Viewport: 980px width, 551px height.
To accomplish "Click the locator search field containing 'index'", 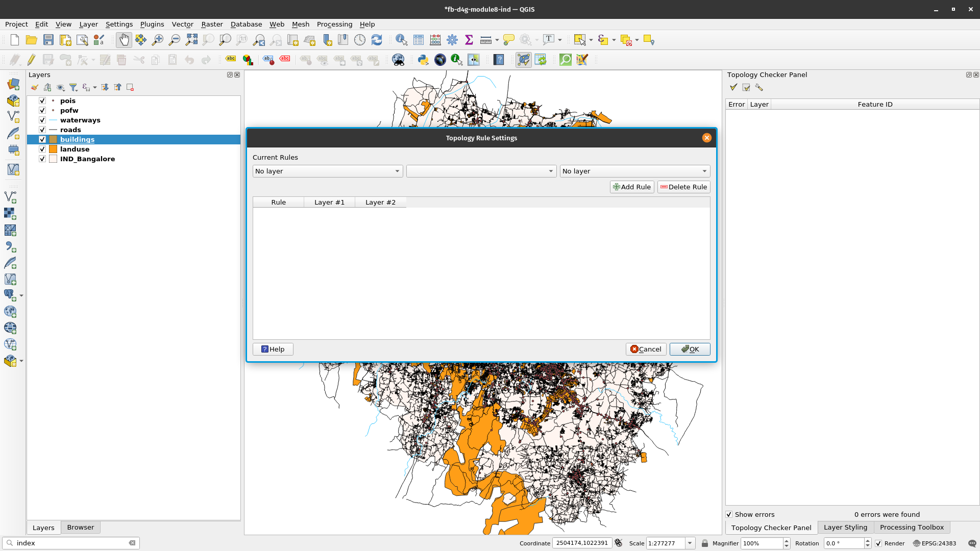I will coord(71,543).
